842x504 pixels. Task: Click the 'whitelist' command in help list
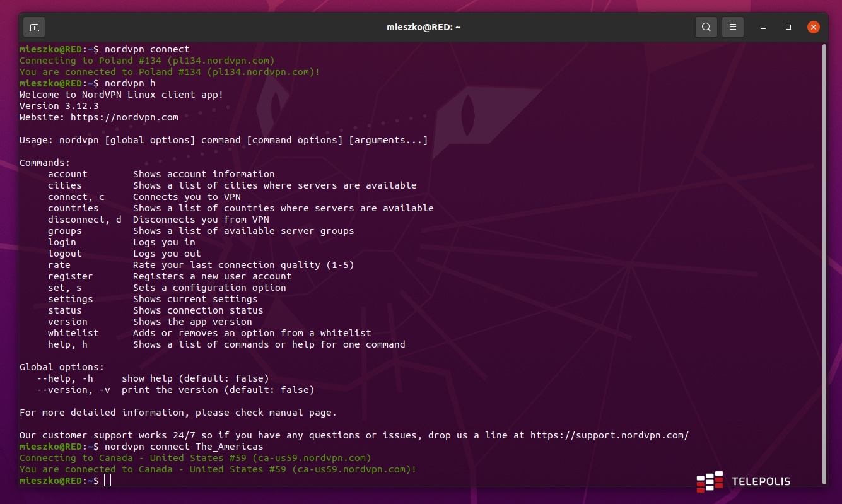point(73,333)
